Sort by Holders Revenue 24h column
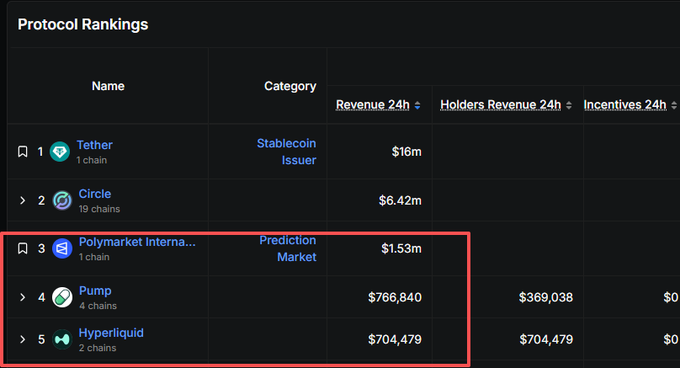The width and height of the screenshot is (680, 368). coord(500,104)
